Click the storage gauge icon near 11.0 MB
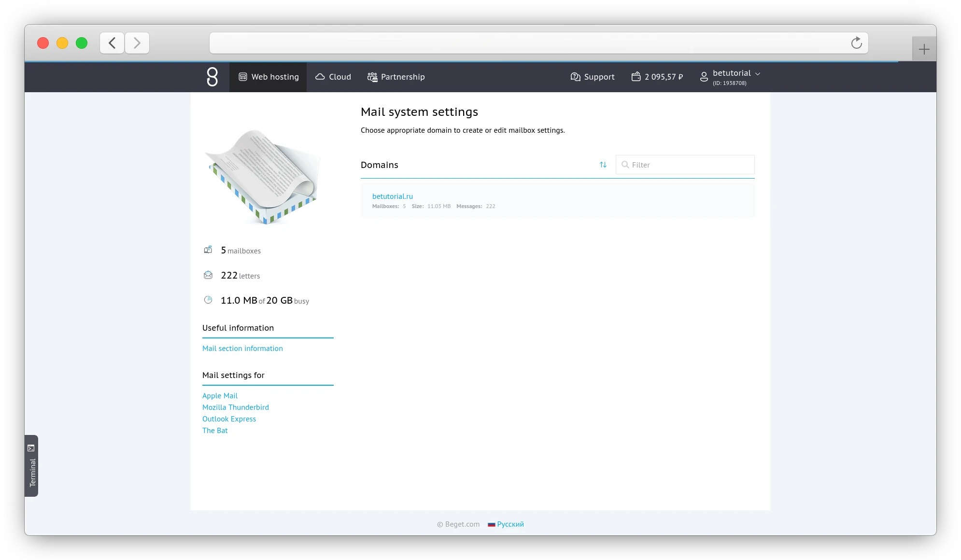 tap(208, 299)
